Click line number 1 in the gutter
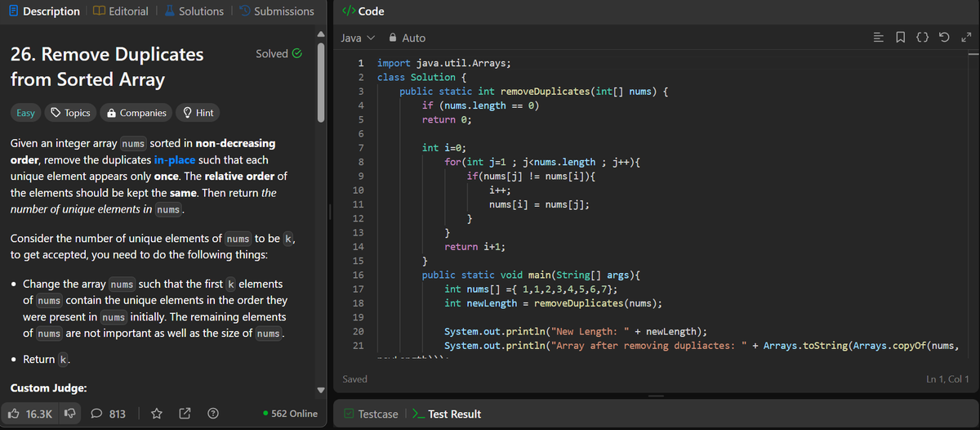This screenshot has height=430, width=980. [361, 62]
